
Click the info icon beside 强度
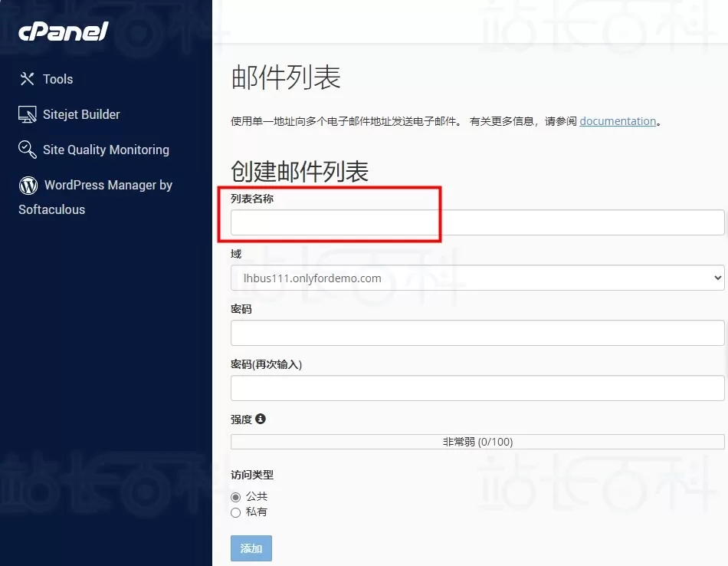261,419
